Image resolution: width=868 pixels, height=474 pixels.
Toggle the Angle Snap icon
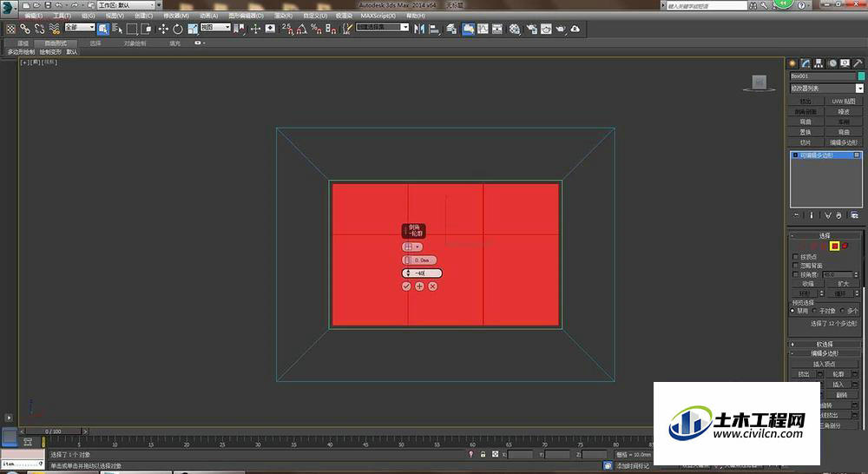click(302, 29)
